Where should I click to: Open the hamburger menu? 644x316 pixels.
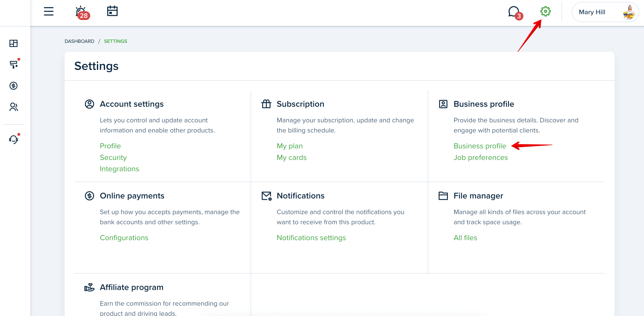point(48,12)
